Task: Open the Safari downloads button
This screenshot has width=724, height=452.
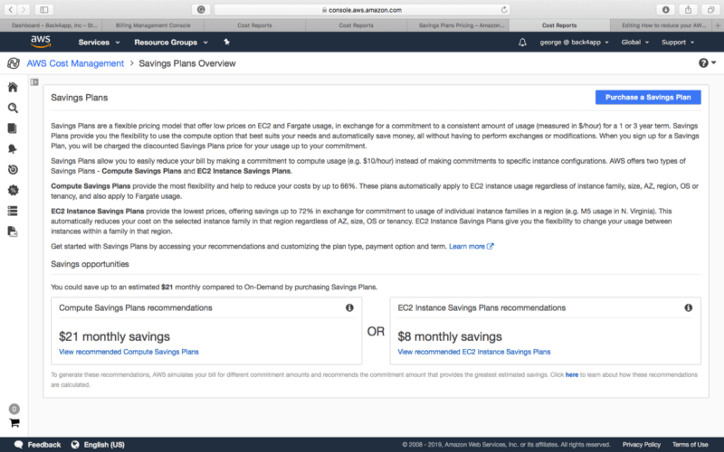Action: coord(665,9)
